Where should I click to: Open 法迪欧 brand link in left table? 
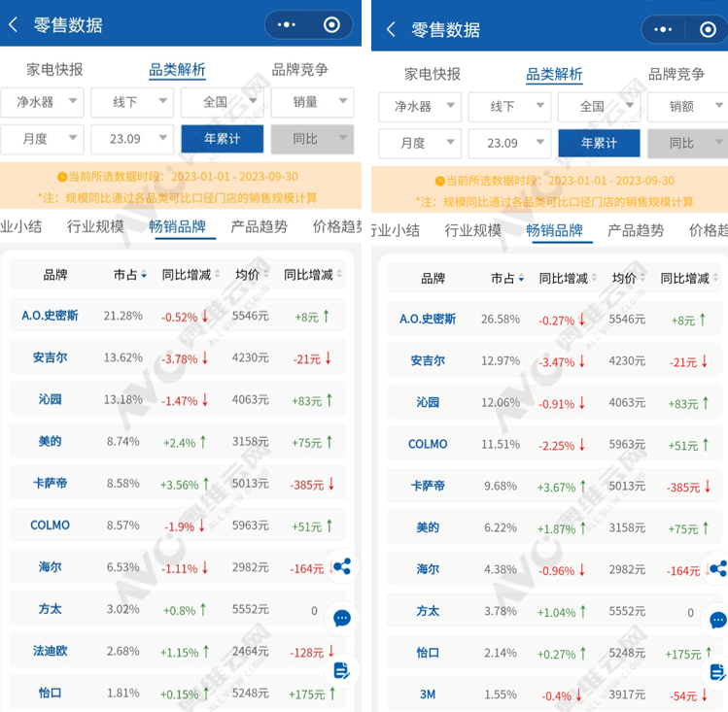[x=50, y=651]
